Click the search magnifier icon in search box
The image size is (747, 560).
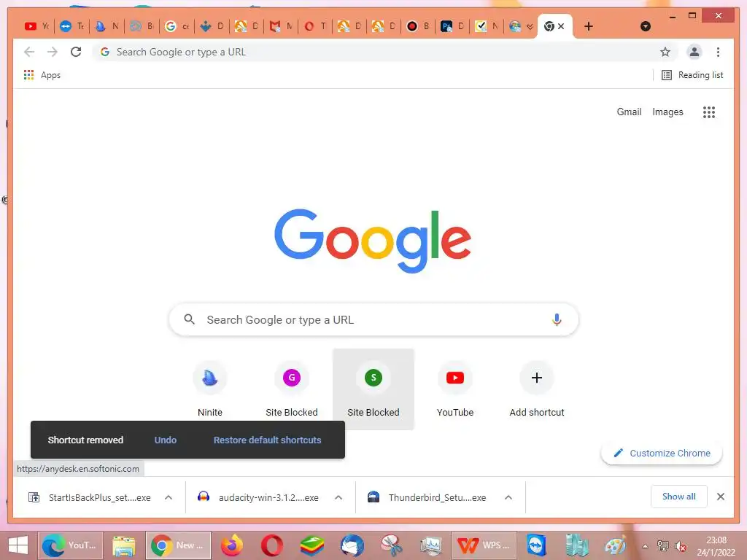(x=189, y=319)
